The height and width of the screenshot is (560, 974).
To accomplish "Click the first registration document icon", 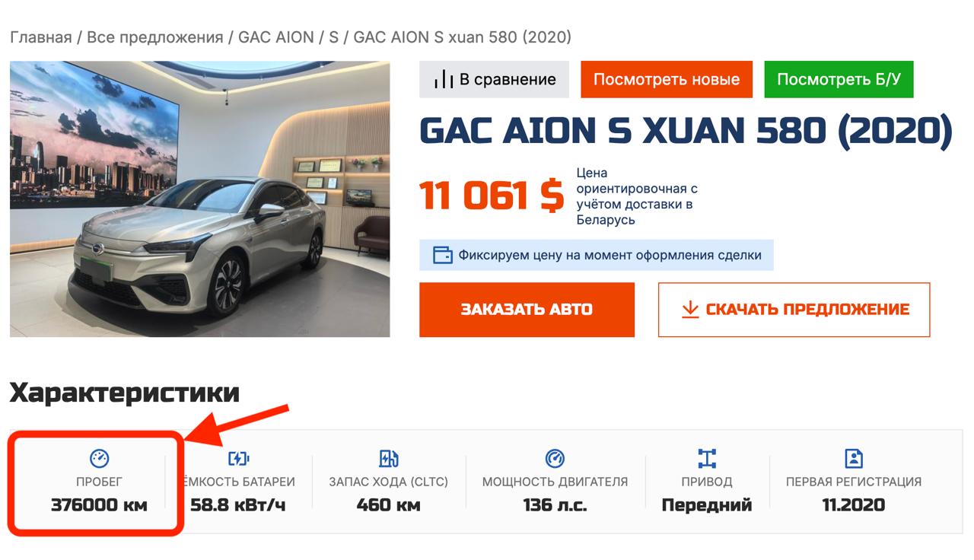I will 854,458.
